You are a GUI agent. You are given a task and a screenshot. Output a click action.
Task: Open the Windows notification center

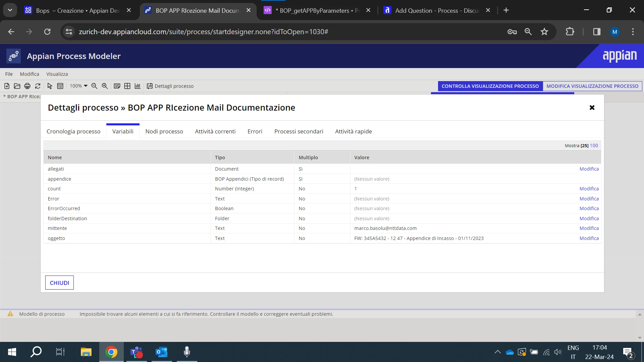628,352
